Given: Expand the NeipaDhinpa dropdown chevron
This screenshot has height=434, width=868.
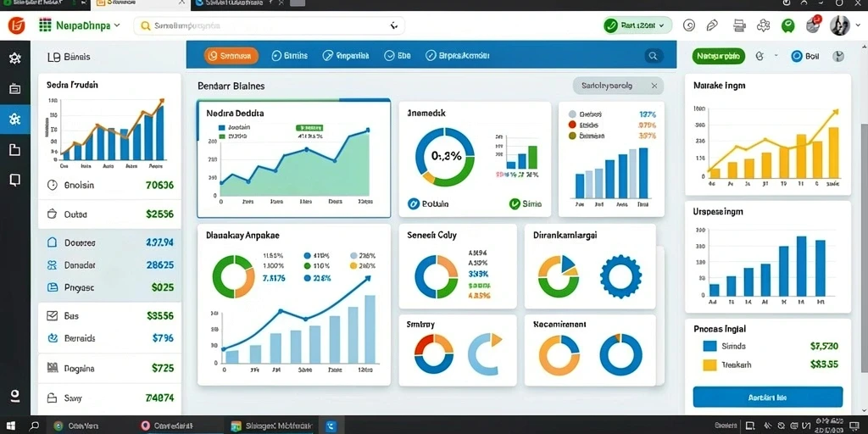Looking at the screenshot, I should 117,25.
